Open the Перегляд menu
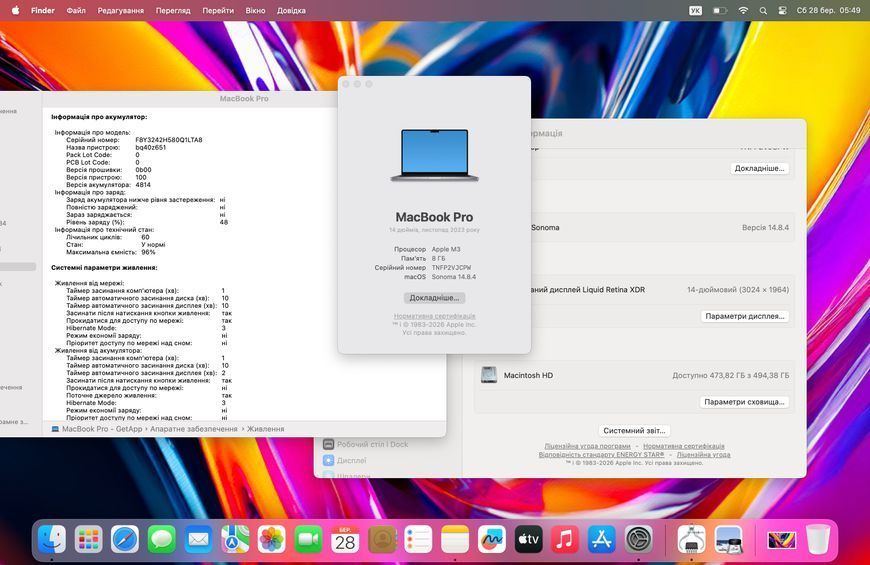870x565 pixels. click(x=173, y=10)
